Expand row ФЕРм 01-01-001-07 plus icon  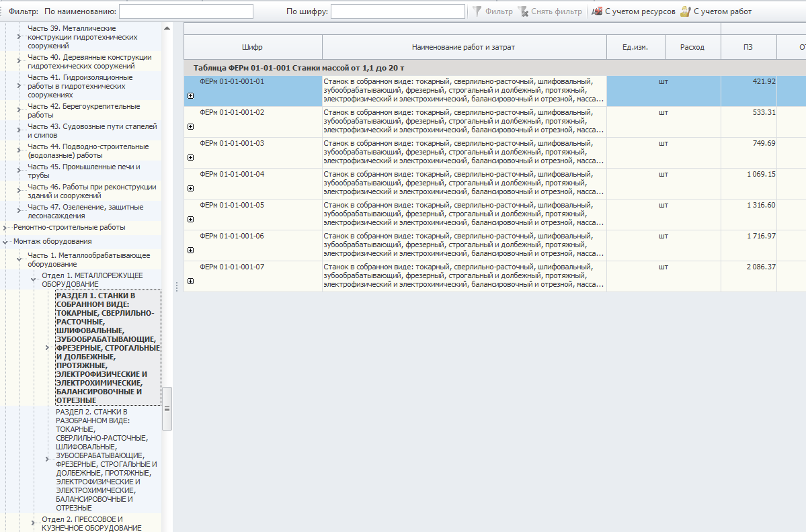[191, 281]
